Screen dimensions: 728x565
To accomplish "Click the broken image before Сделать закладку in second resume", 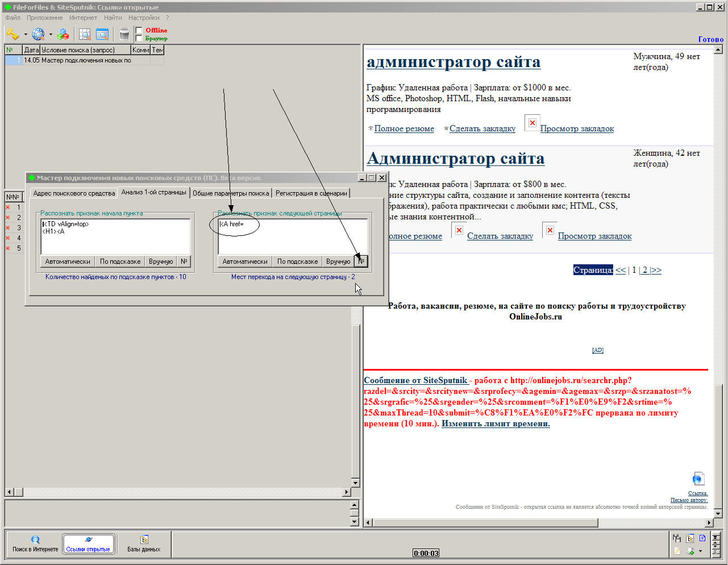I will tap(459, 230).
